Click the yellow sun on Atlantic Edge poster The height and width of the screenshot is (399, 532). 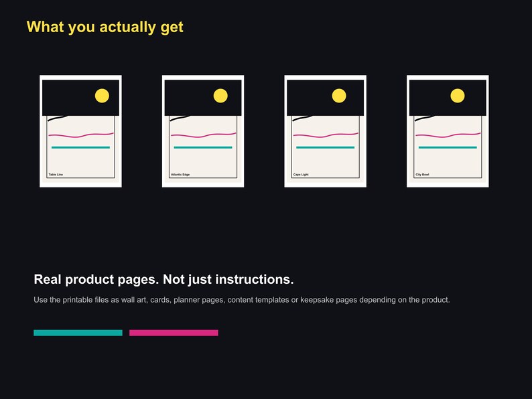220,96
